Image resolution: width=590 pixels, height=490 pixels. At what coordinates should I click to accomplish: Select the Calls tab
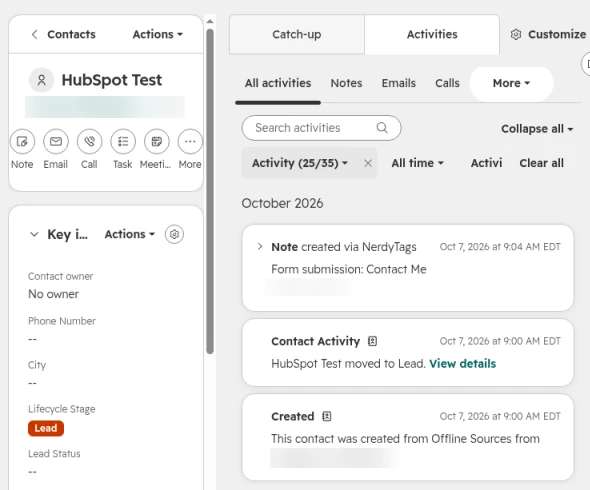[447, 83]
